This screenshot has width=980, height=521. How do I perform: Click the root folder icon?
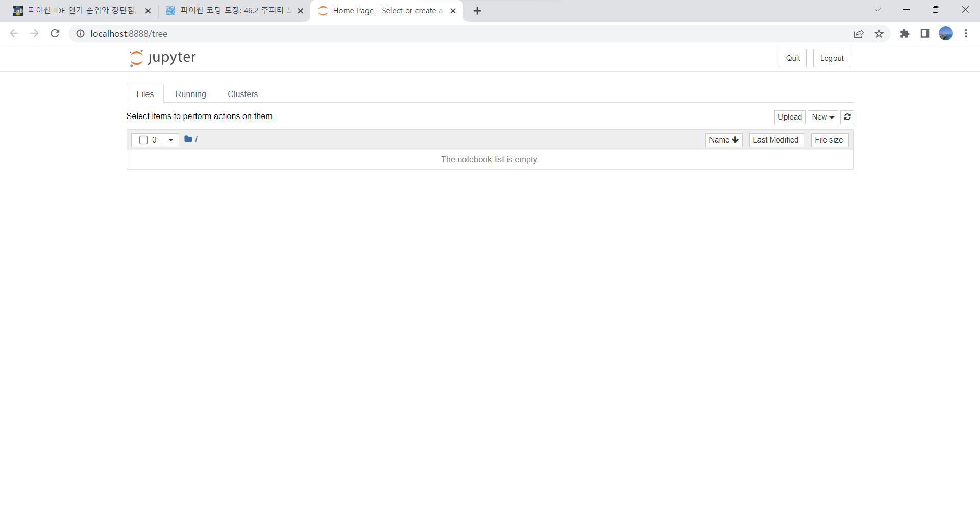188,139
